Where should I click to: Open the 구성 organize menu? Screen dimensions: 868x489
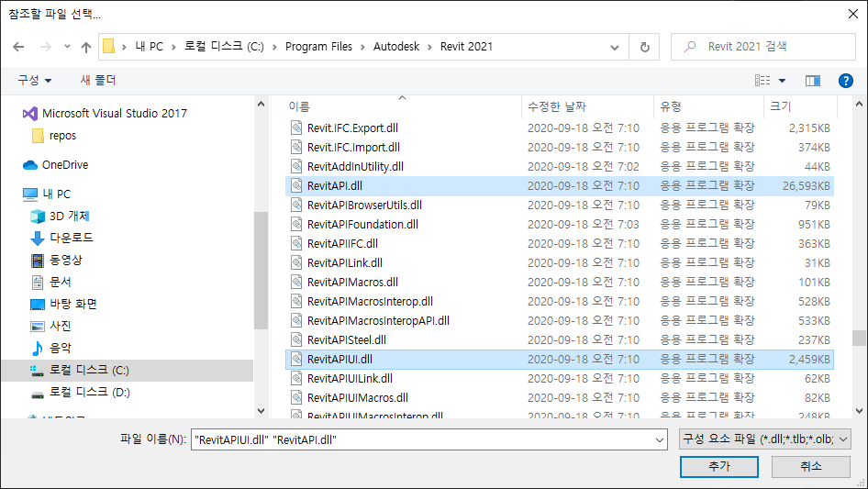tap(34, 81)
